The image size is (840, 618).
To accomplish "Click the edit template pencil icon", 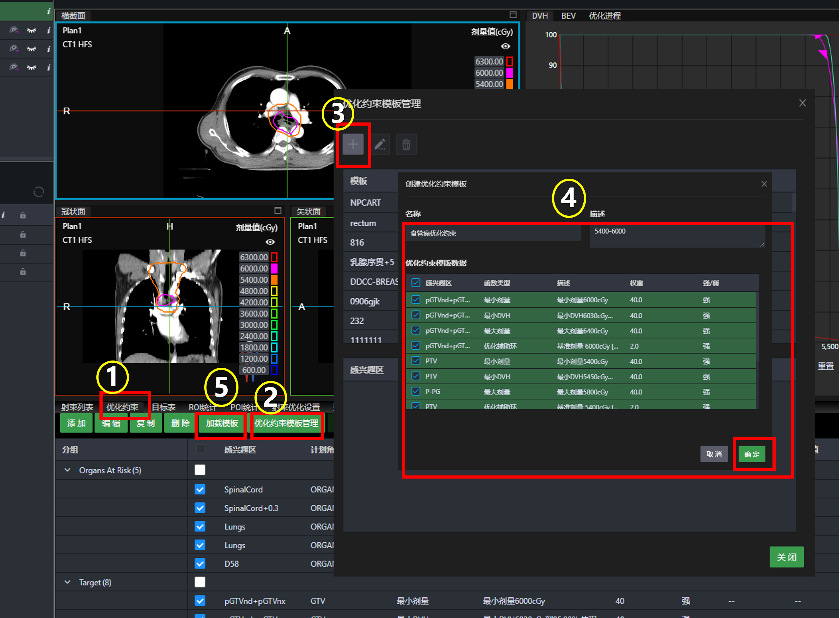I will coord(380,144).
